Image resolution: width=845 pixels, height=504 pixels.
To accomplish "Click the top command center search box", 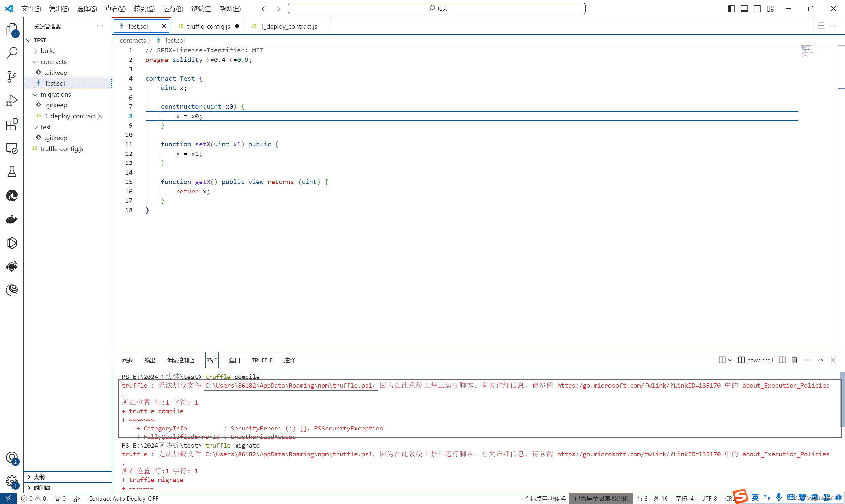I will pyautogui.click(x=437, y=9).
